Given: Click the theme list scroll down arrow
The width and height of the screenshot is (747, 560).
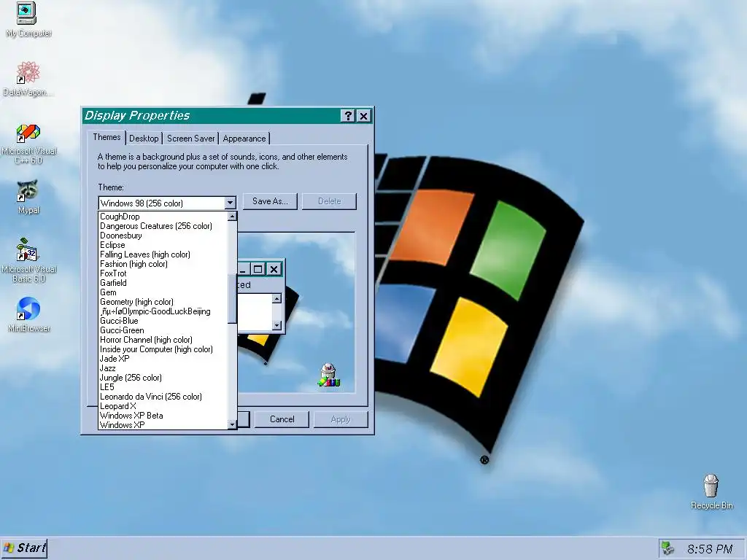Looking at the screenshot, I should [x=232, y=424].
